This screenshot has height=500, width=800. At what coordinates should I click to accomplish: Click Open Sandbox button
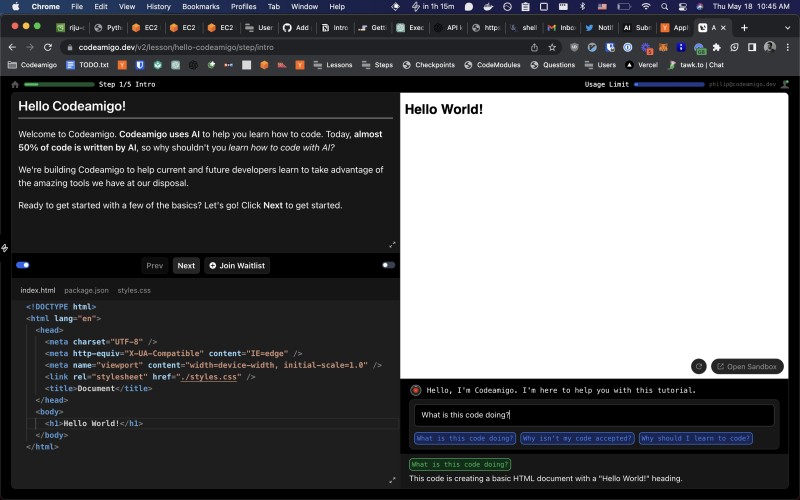(x=747, y=366)
